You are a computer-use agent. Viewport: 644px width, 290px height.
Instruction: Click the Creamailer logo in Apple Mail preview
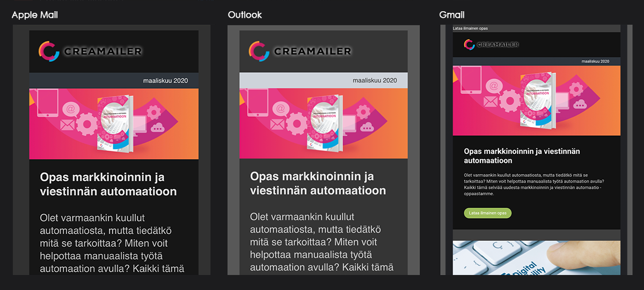click(x=91, y=51)
